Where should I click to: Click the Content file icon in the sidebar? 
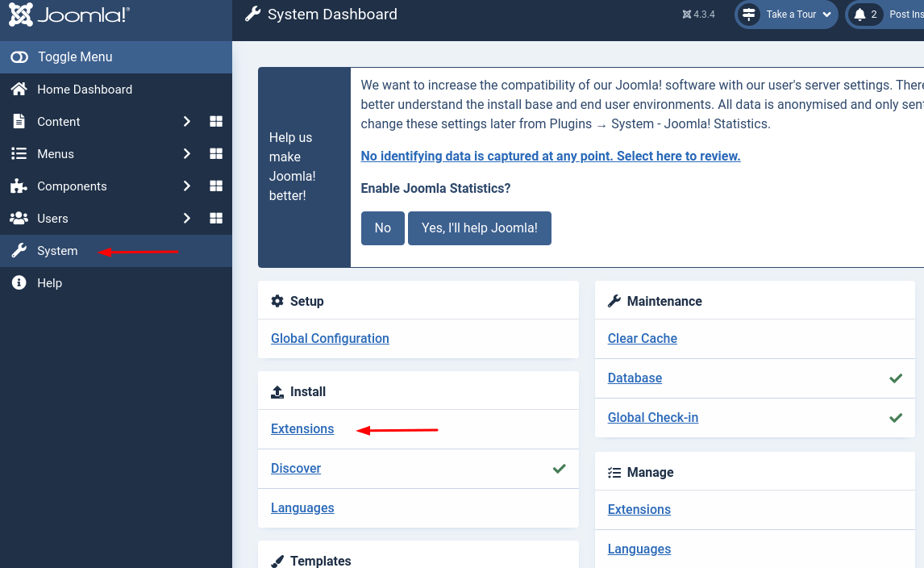point(19,122)
